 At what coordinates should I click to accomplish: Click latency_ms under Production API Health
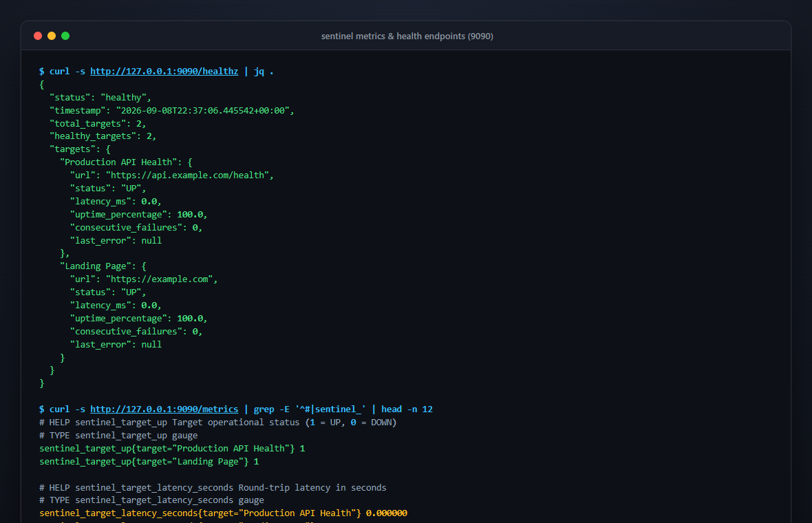coord(116,202)
